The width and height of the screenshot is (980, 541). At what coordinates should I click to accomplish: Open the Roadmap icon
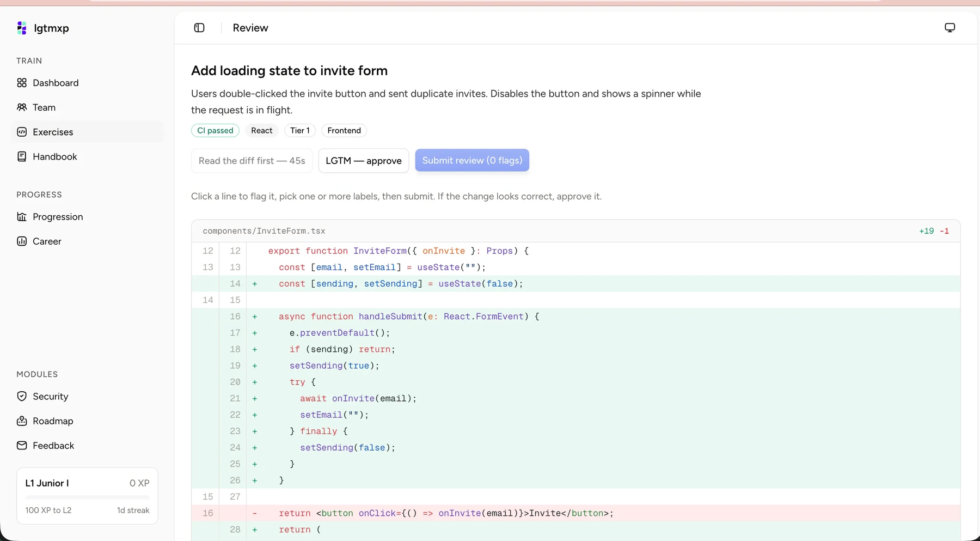click(22, 421)
